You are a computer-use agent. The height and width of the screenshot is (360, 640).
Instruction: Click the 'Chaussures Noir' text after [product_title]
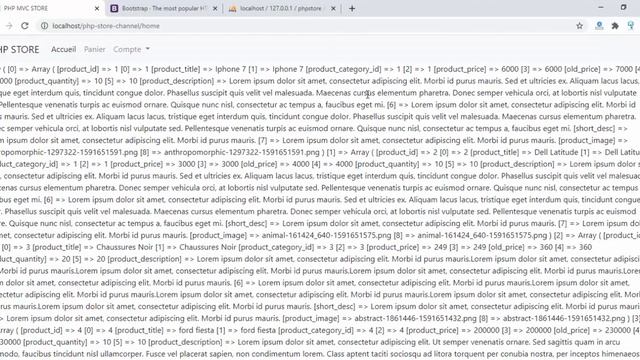(124, 247)
